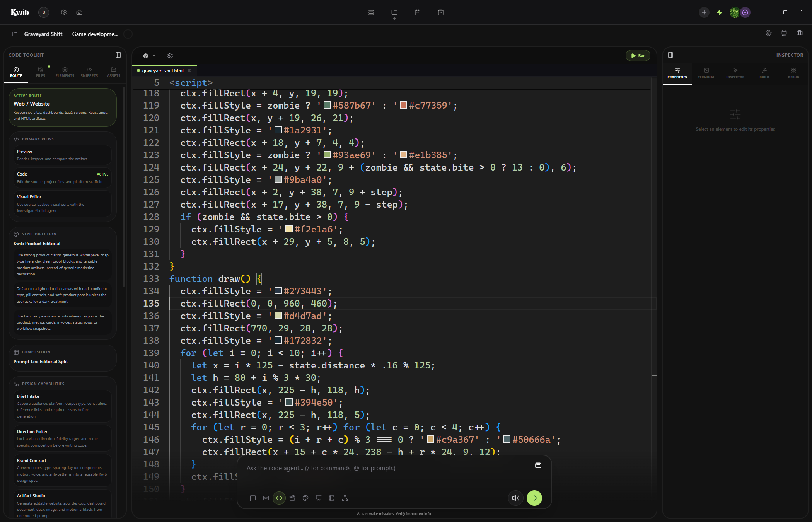
Task: Open the camera screenshot icon
Action: tap(79, 12)
